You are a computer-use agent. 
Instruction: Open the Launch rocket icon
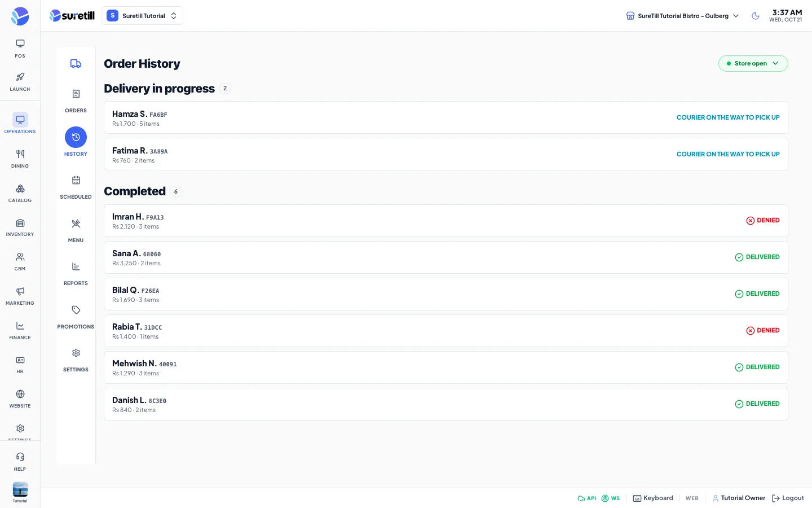coord(20,77)
